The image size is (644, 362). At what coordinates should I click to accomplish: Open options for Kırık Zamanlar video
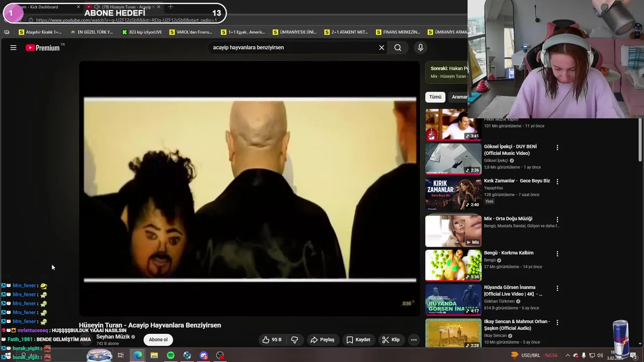557,182
